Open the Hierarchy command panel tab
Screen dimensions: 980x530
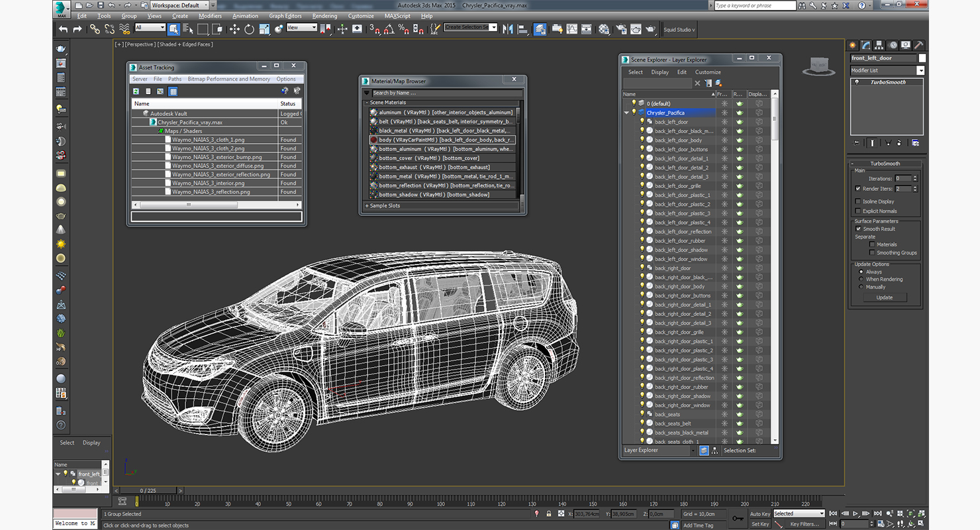[879, 45]
